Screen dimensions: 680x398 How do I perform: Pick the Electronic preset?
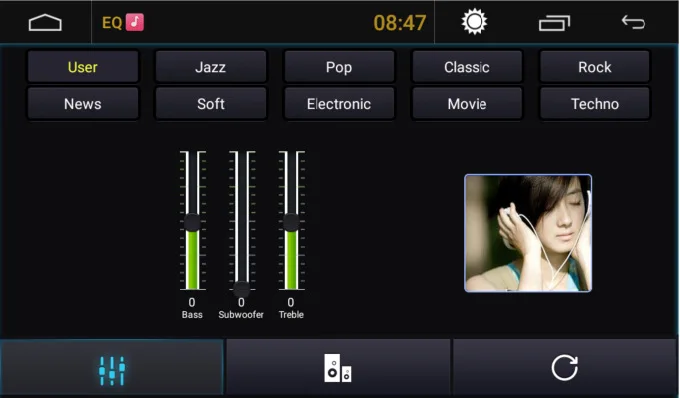click(339, 104)
